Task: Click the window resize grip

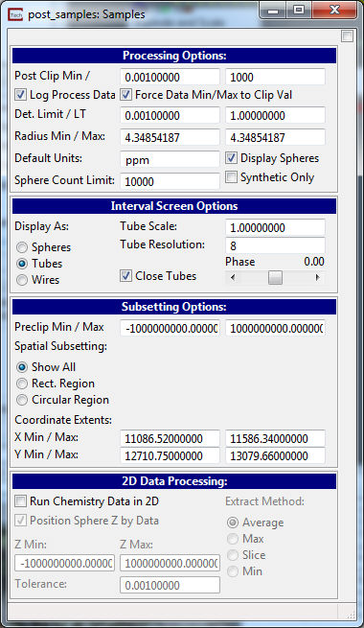Action: pyautogui.click(x=351, y=615)
